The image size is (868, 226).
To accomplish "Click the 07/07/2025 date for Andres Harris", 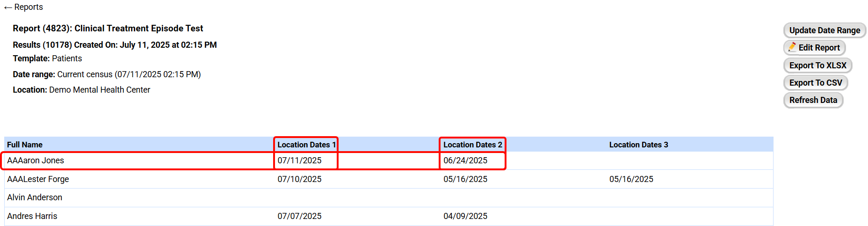I will [x=299, y=216].
